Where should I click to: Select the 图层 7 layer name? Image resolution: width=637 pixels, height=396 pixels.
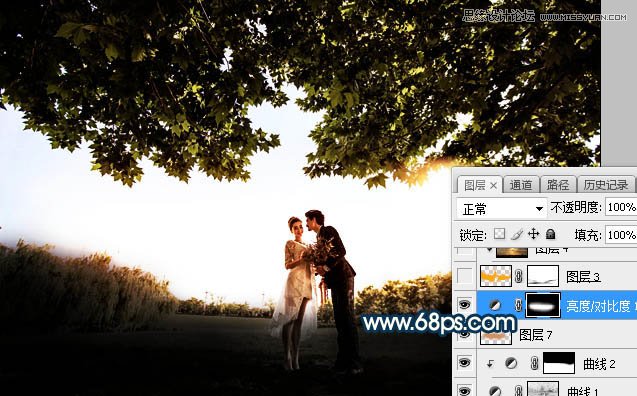click(536, 335)
